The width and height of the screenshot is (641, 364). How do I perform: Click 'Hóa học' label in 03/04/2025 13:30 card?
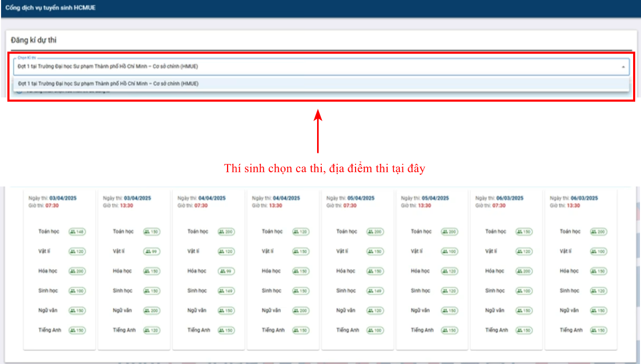coord(122,271)
